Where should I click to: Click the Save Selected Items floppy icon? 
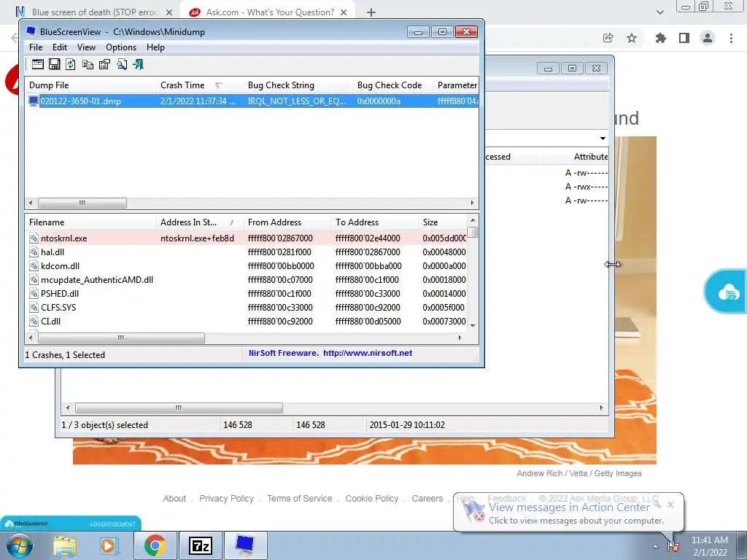coord(55,64)
